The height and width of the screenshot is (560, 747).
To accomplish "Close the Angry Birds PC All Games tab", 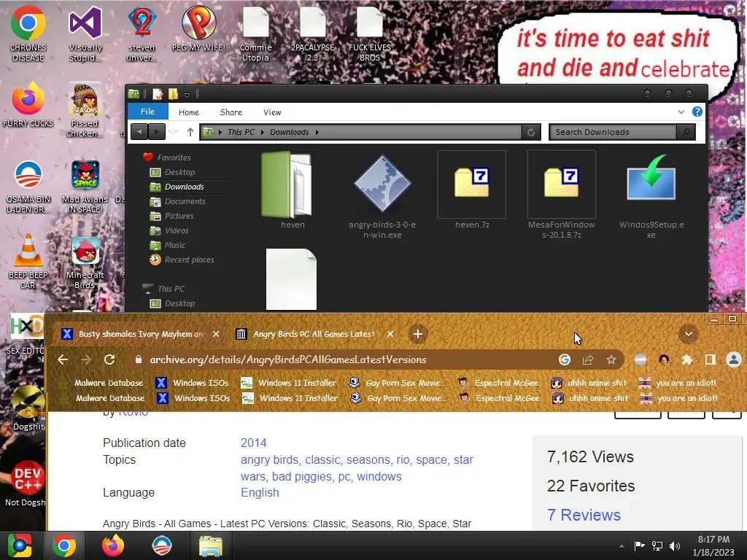I will click(x=390, y=334).
